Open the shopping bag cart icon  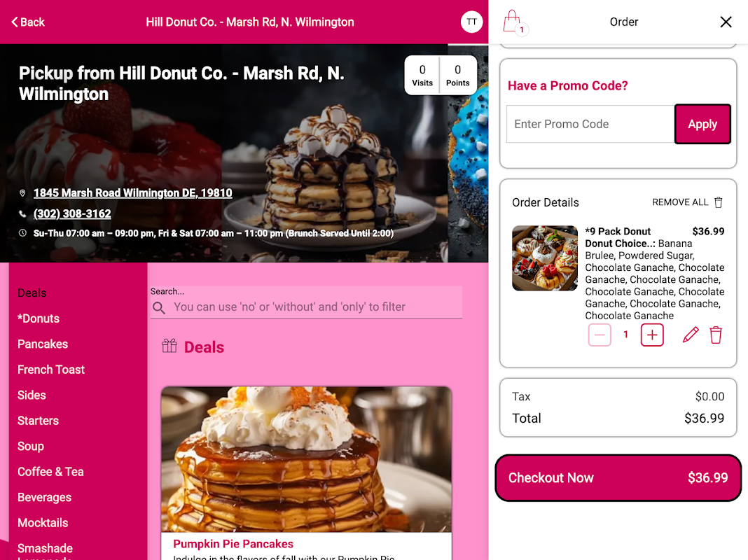point(513,22)
